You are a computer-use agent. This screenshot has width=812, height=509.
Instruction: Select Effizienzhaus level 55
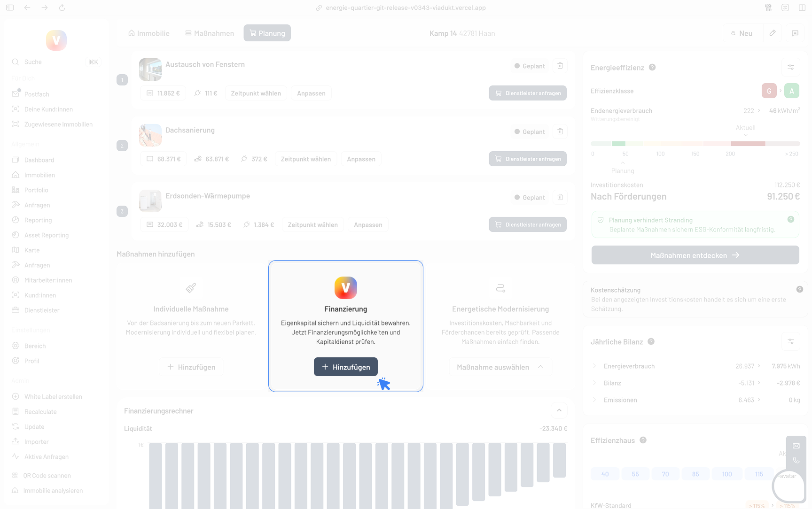(x=635, y=474)
